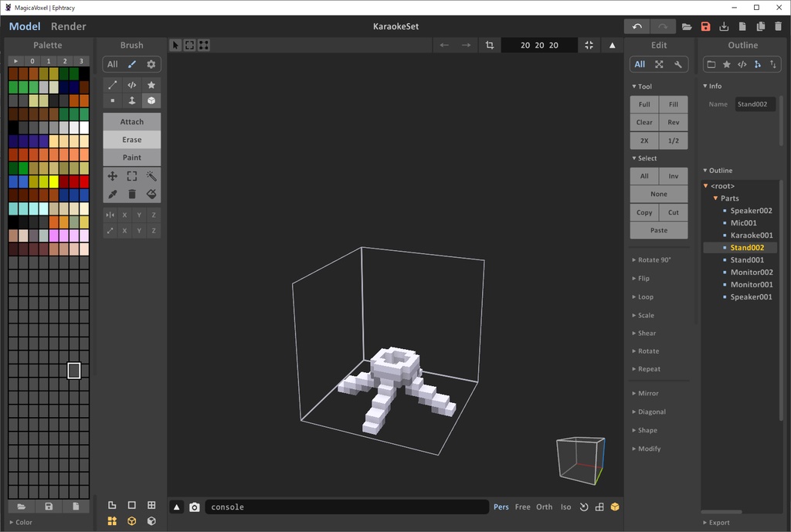This screenshot has width=791, height=532.
Task: Switch to the Model tab
Action: coord(25,26)
